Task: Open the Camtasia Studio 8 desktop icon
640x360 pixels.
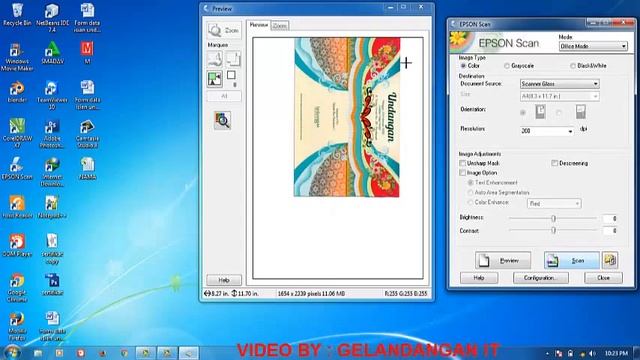Action: click(87, 133)
